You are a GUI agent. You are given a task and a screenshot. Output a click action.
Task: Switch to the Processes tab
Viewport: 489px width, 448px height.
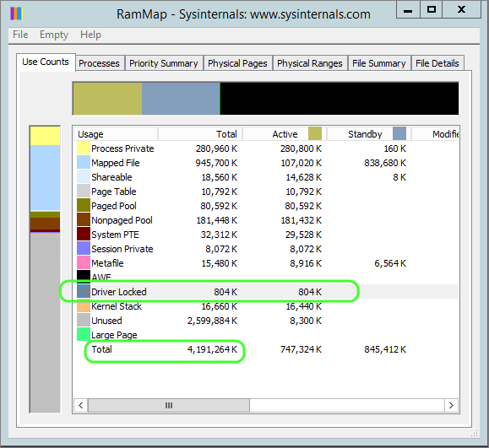(x=99, y=63)
